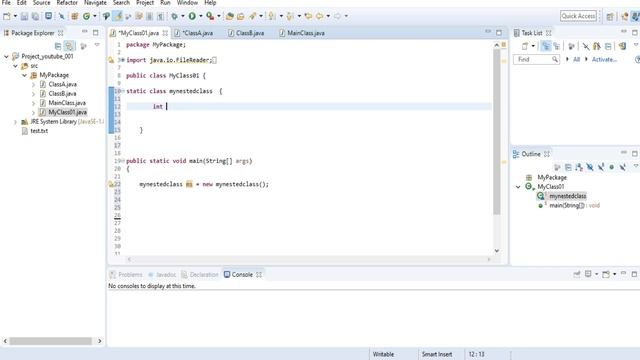Viewport: 640px width, 360px height.
Task: Collapse the Project_youtube_001 tree node
Action: coord(6,56)
